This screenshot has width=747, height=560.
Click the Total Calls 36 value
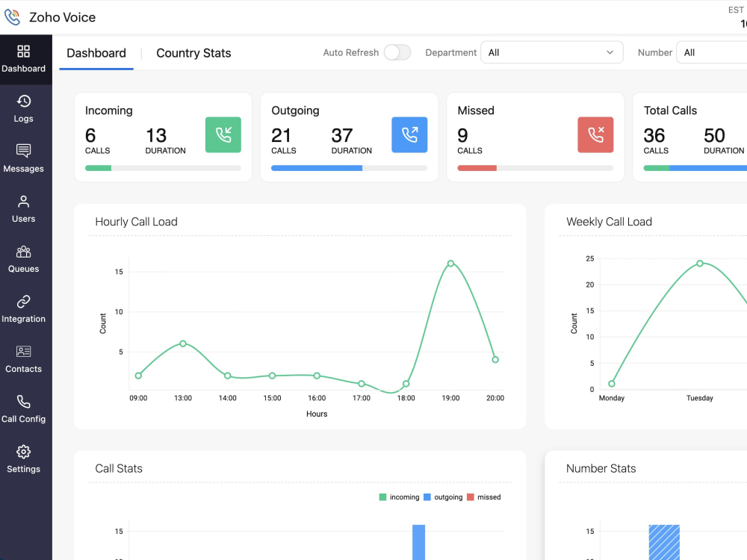[x=654, y=136]
